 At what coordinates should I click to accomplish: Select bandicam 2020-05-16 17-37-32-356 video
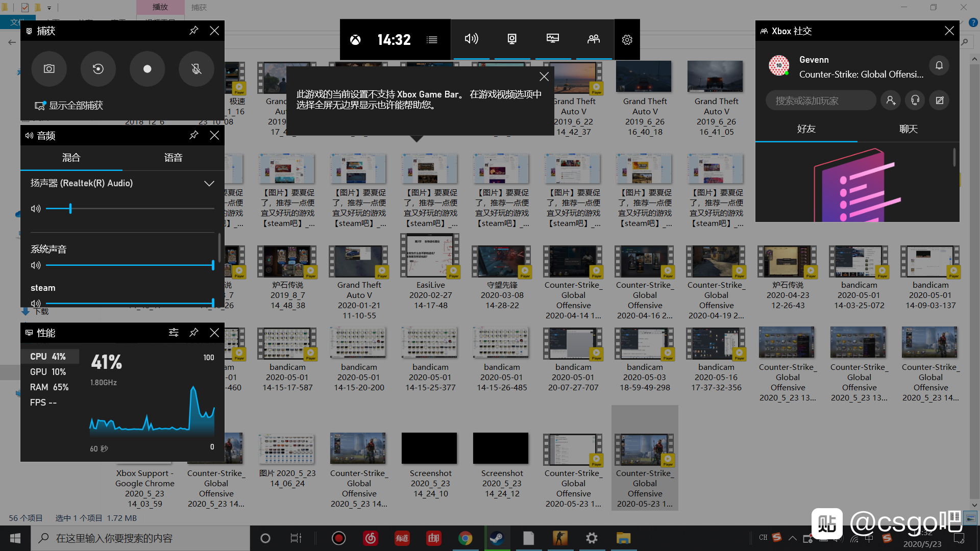pyautogui.click(x=716, y=360)
